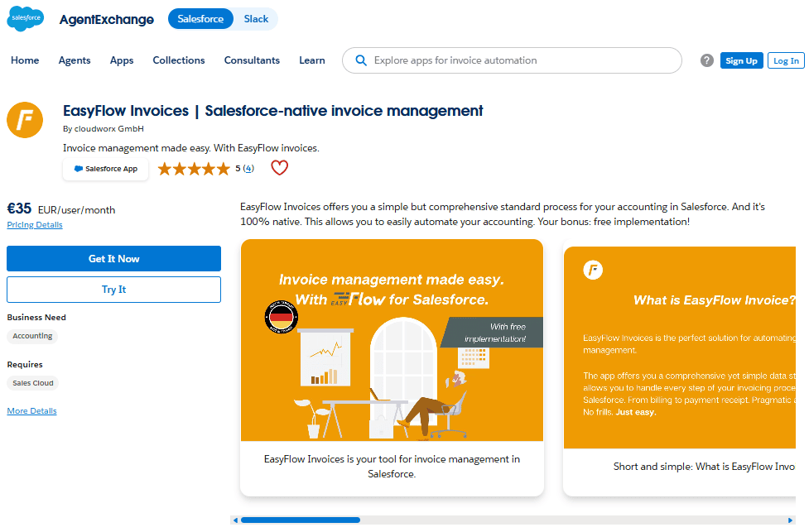
Task: Click the 'By cloudworx GmbH' text
Action: [104, 129]
